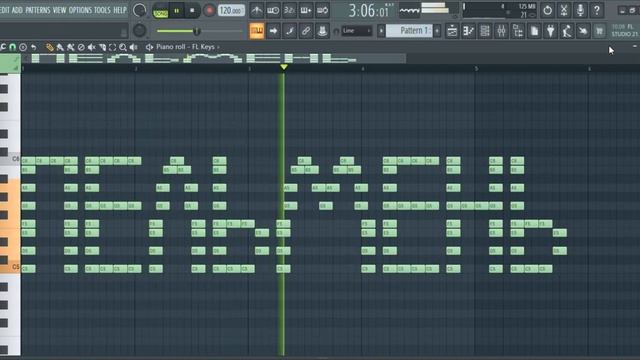Click the oscilloscope waveform display
The image size is (640, 360).
pyautogui.click(x=409, y=11)
